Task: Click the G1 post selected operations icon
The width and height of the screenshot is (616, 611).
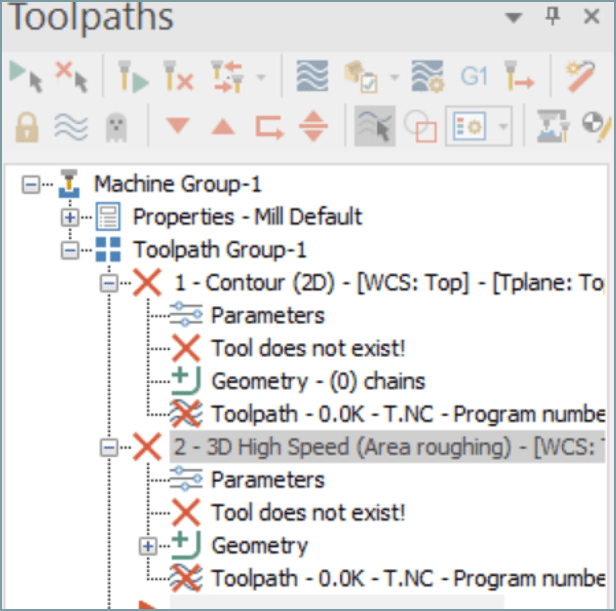Action: point(473,77)
